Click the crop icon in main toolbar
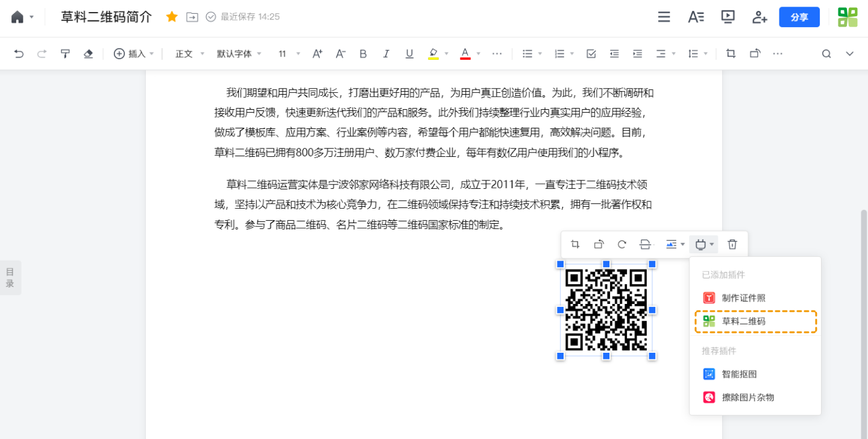This screenshot has height=439, width=868. pos(731,54)
